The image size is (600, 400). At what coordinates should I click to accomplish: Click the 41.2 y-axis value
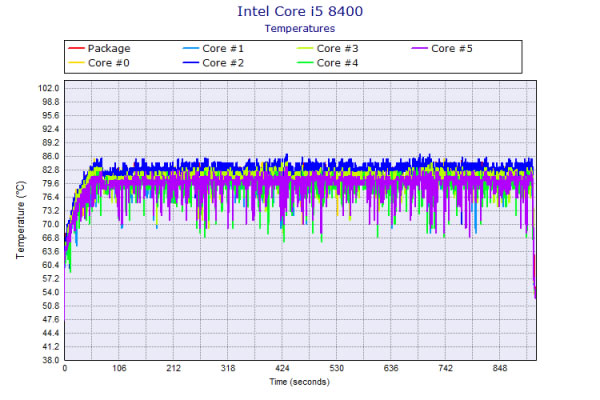point(51,347)
